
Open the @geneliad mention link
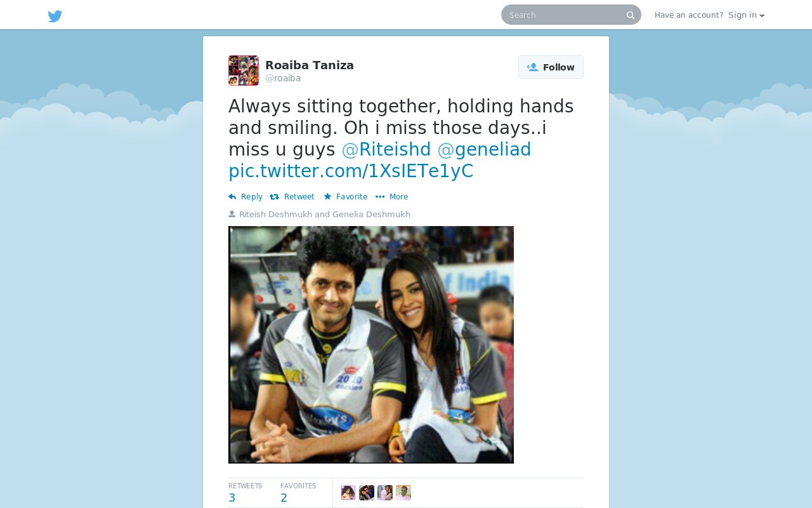(x=484, y=149)
